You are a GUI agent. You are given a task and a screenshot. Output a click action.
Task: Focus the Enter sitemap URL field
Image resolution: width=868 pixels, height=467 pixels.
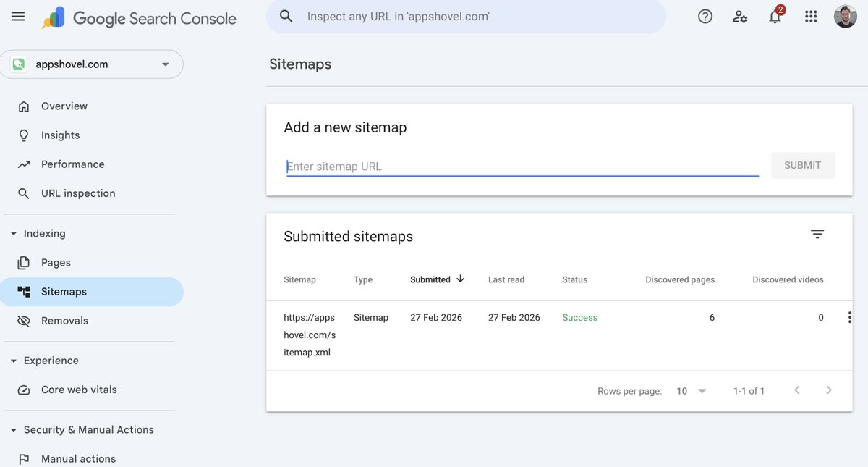click(522, 167)
